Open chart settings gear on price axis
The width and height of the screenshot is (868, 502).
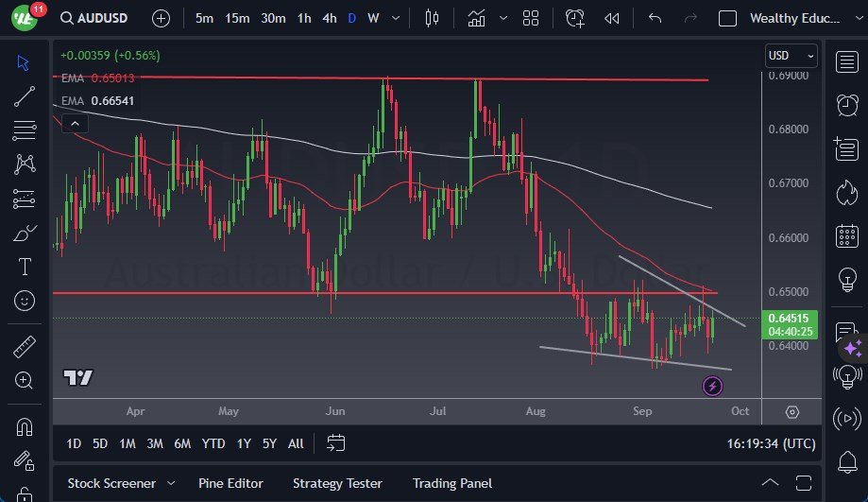(x=791, y=412)
